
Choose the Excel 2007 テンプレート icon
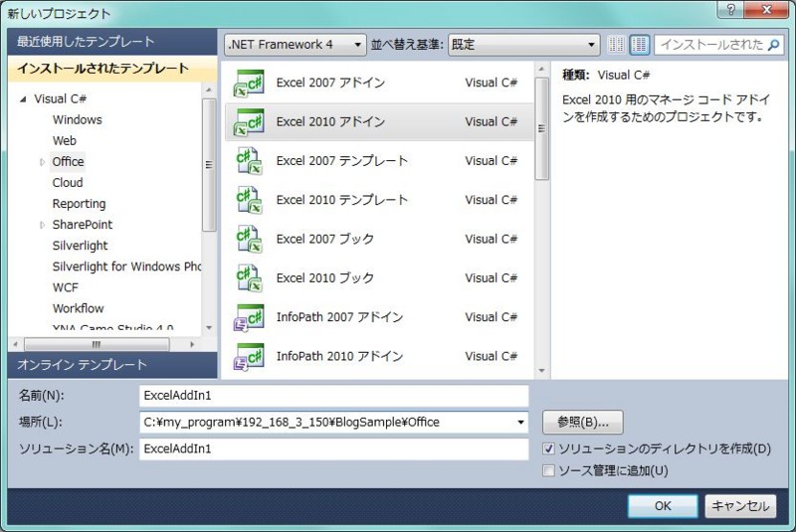click(249, 161)
